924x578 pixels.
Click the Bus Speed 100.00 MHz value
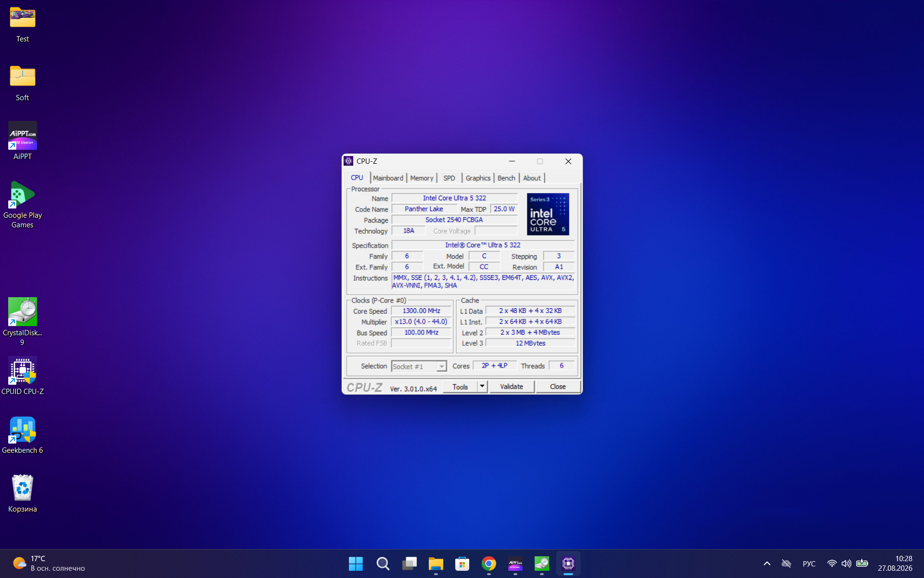tap(422, 332)
